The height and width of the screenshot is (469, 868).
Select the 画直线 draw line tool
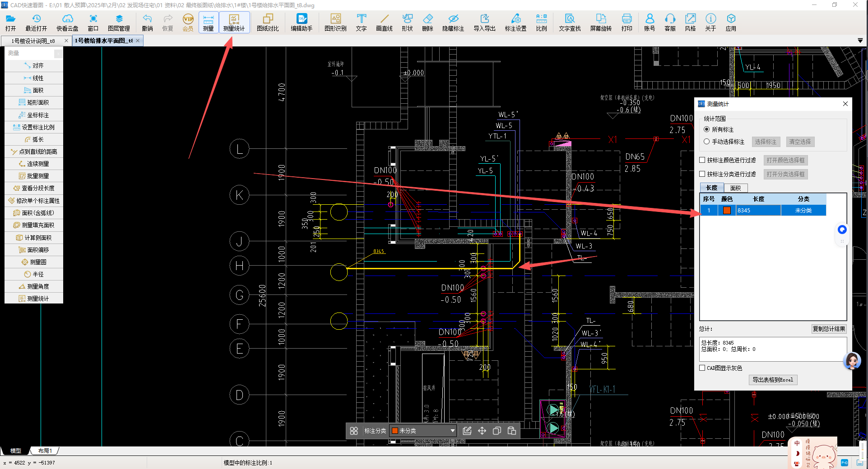point(384,22)
